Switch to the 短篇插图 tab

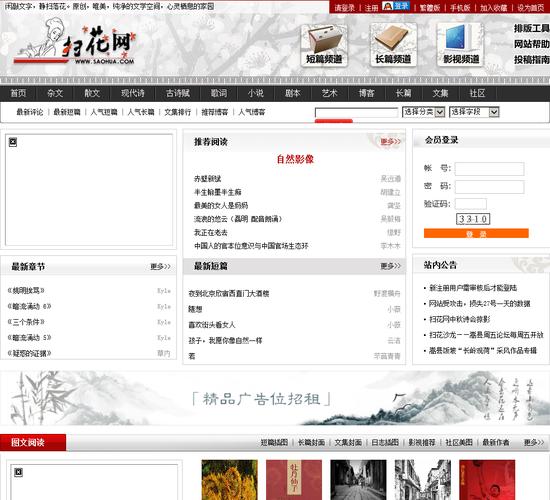[x=274, y=442]
